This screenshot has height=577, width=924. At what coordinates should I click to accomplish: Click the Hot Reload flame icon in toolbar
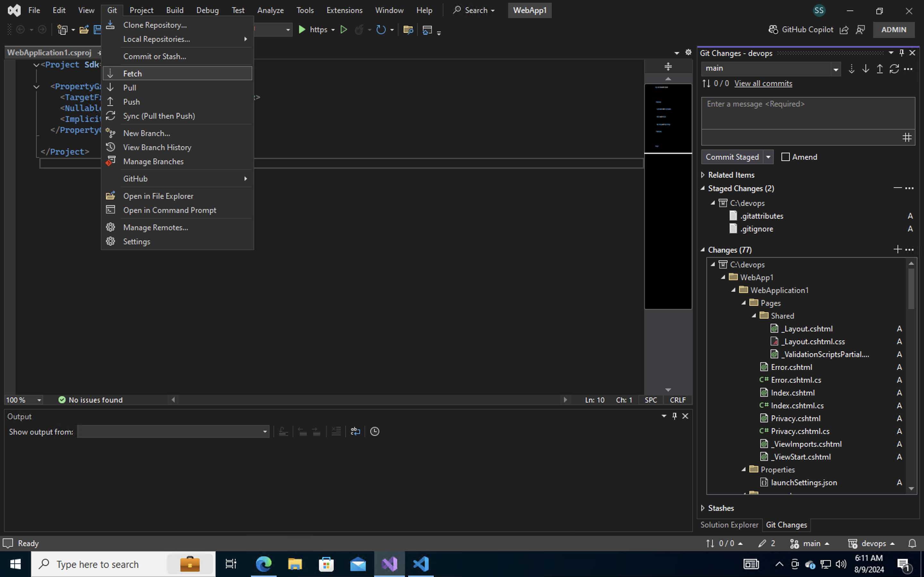359,29
